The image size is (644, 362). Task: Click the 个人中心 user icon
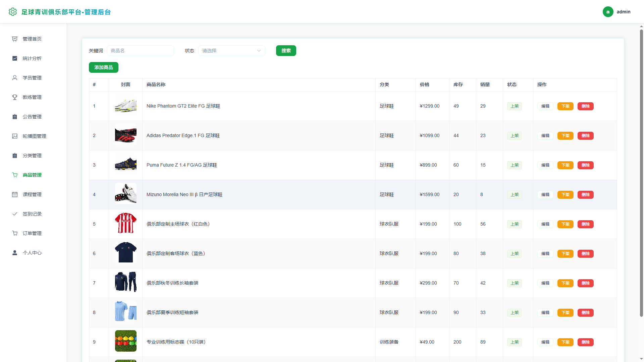click(15, 253)
